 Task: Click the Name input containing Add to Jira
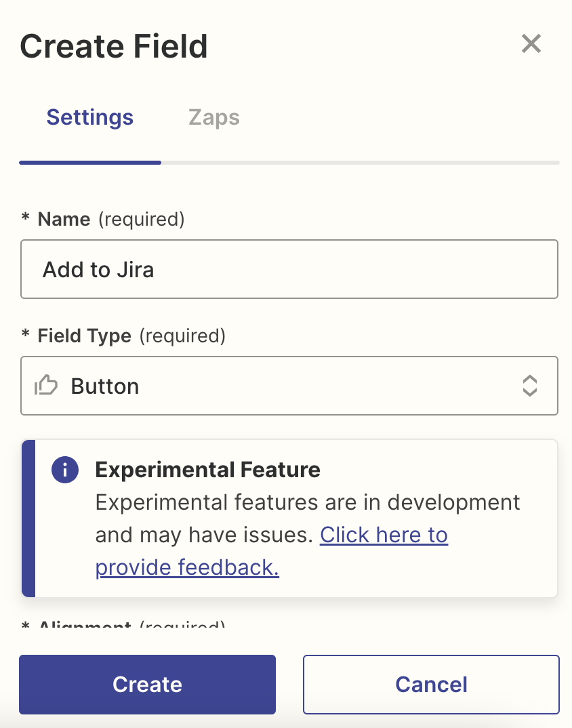pos(289,269)
